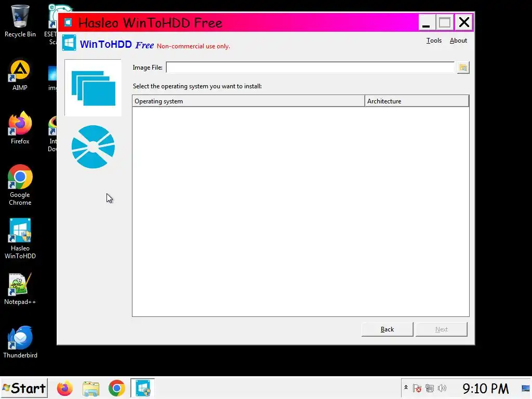Click the action center flag tray icon
The width and height of the screenshot is (532, 399).
[x=417, y=388]
